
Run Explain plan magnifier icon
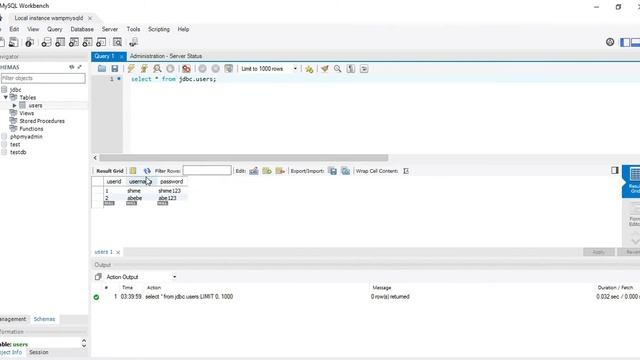157,69
